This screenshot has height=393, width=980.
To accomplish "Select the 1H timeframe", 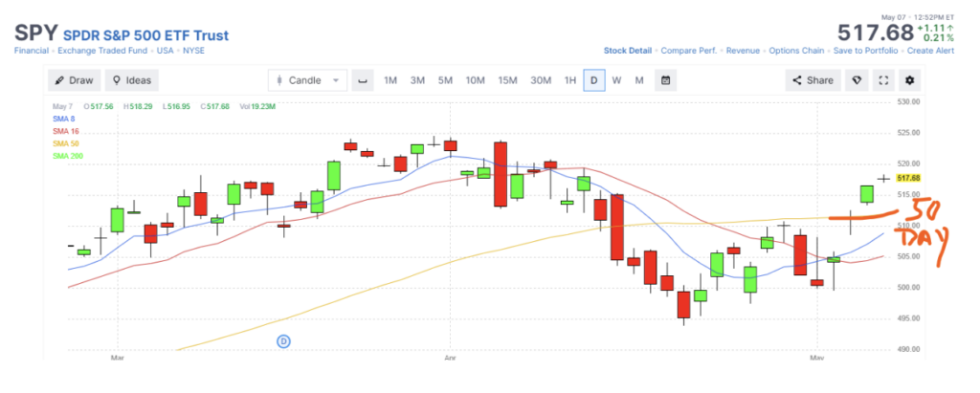I will pos(570,80).
